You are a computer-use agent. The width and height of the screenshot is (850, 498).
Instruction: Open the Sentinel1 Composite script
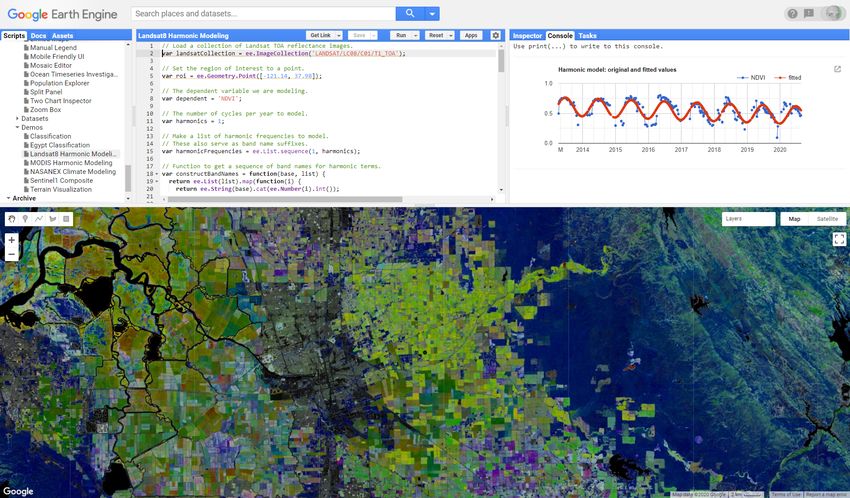tap(61, 180)
